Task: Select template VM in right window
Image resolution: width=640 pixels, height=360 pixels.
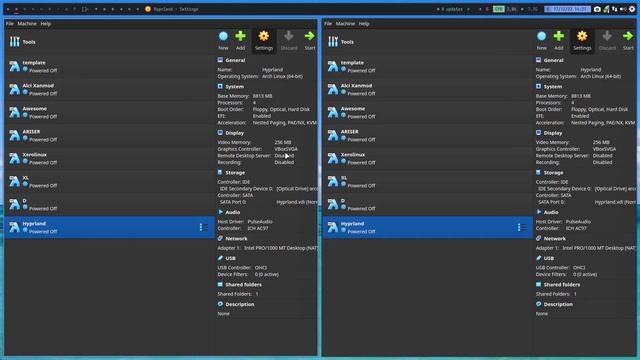Action: (428, 66)
